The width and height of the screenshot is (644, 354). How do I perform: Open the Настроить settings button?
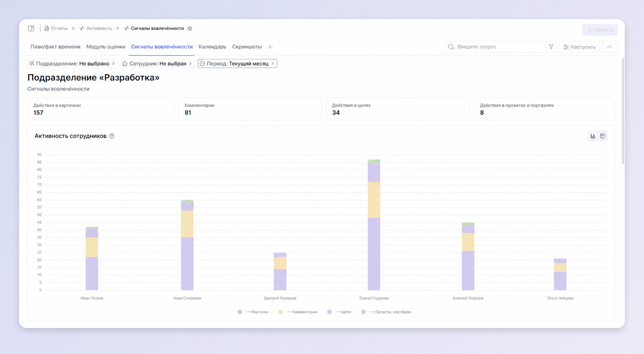click(x=579, y=47)
